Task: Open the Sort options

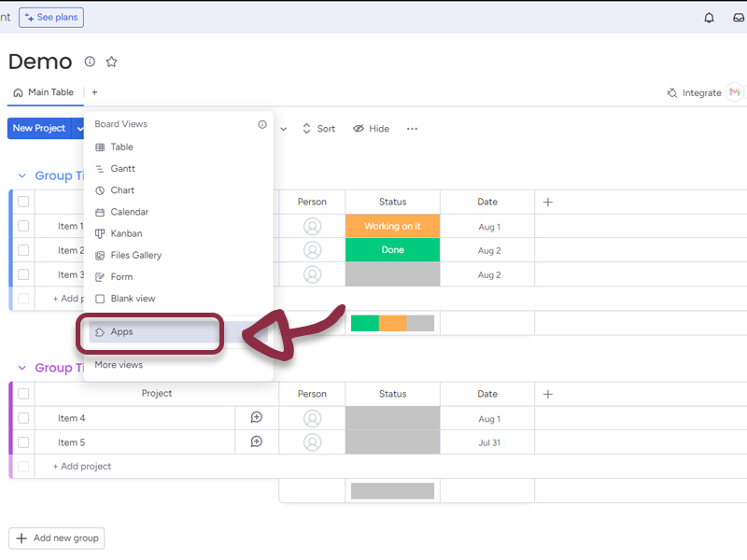Action: (x=318, y=129)
